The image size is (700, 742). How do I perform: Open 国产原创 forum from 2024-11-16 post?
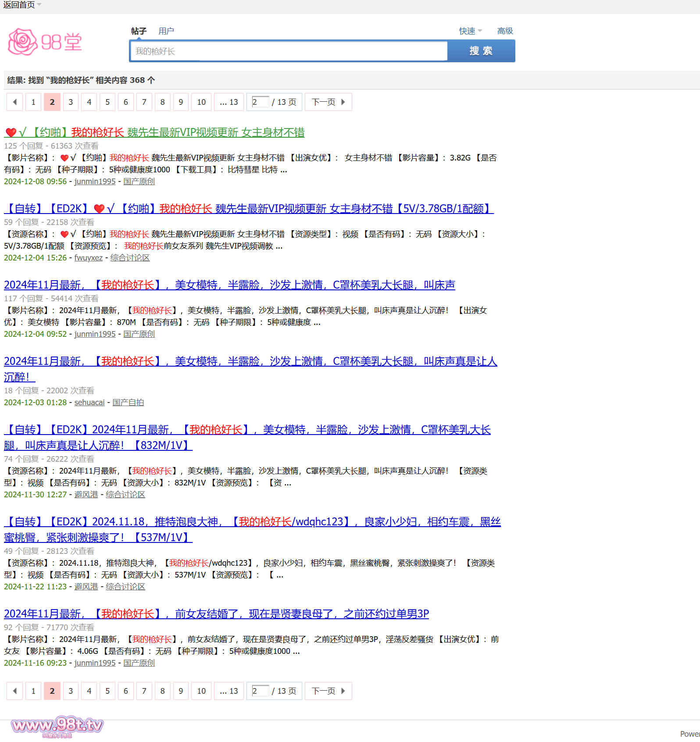coord(139,663)
